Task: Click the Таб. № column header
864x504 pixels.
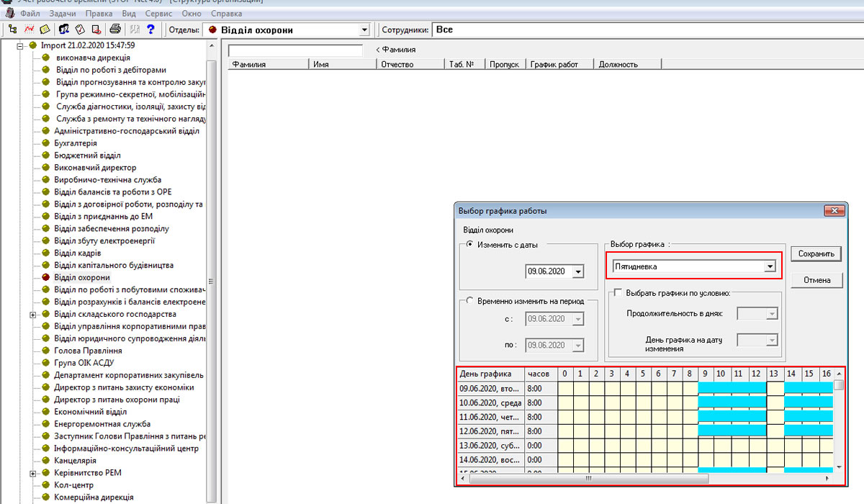Action: pos(464,64)
